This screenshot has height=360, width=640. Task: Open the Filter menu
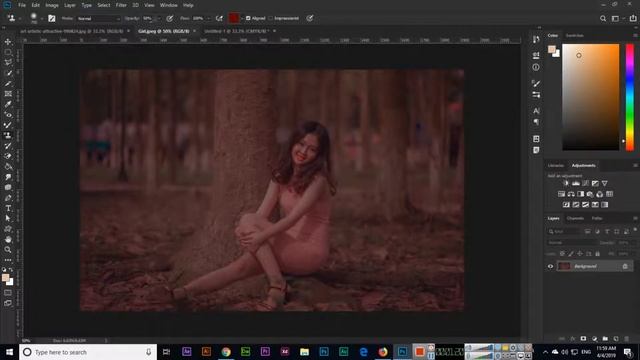click(x=121, y=5)
